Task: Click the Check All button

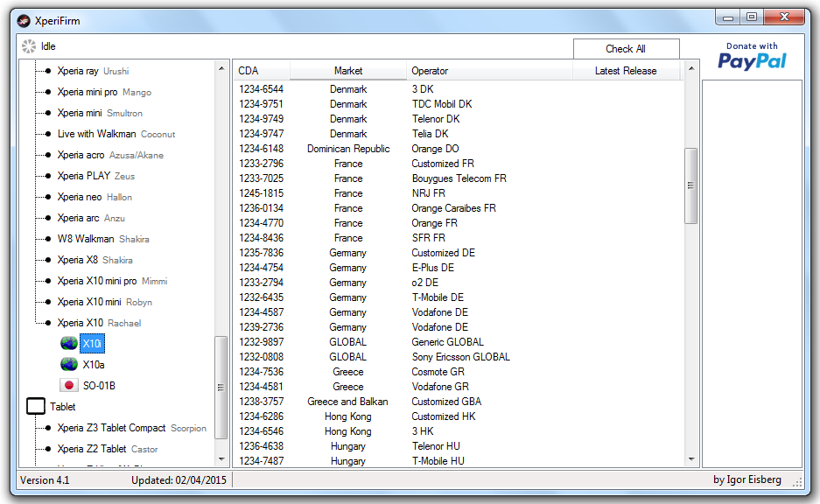Action: (x=626, y=49)
